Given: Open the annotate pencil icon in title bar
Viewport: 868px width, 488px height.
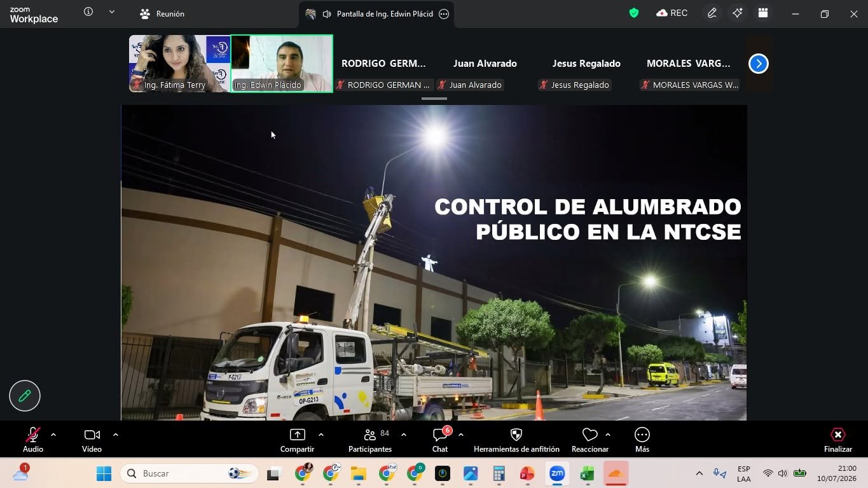Looking at the screenshot, I should click(x=712, y=13).
